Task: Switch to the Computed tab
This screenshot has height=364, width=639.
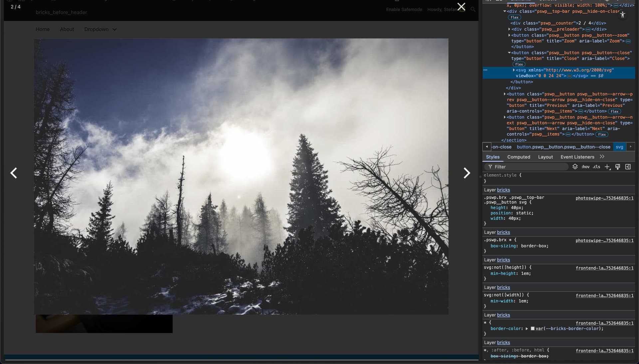Action: tap(519, 157)
